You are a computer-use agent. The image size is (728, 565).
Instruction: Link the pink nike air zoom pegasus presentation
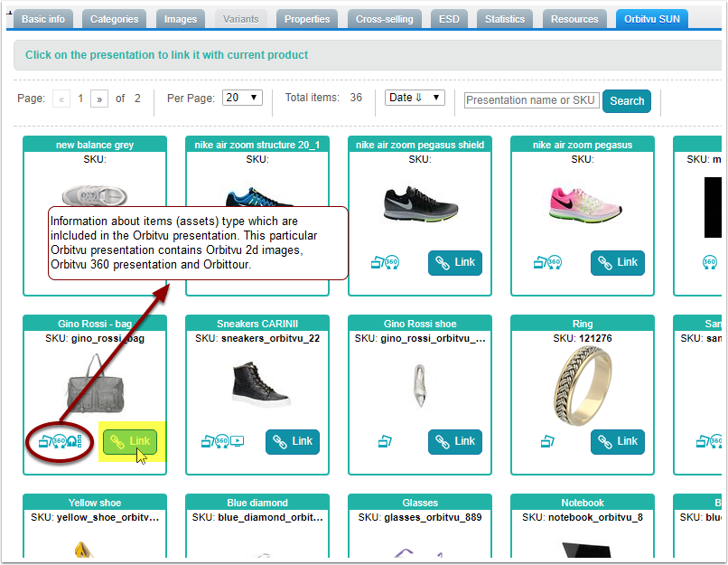point(618,262)
